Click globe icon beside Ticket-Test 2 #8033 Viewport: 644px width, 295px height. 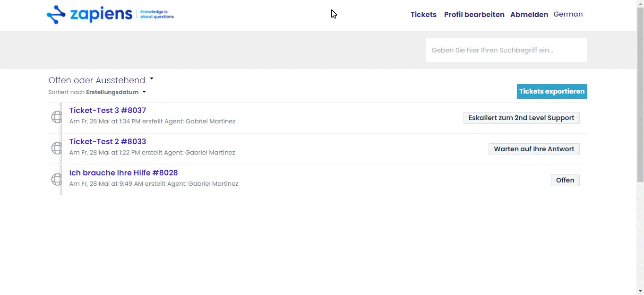[56, 148]
